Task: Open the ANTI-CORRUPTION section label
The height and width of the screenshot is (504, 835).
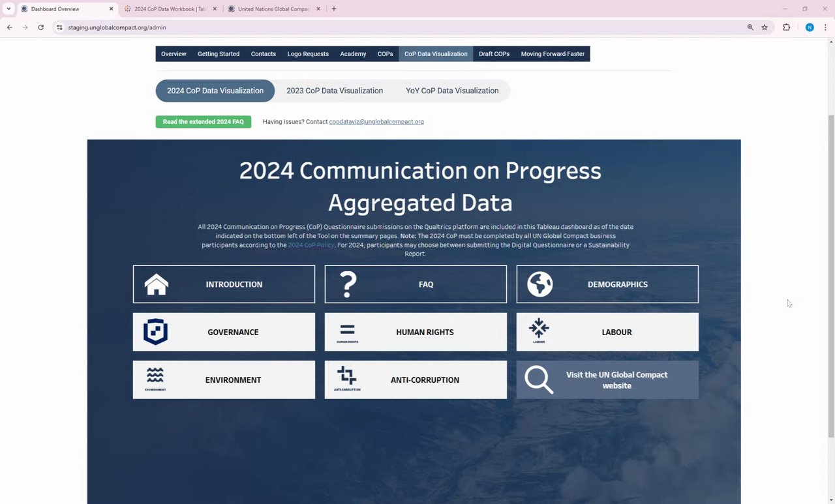Action: (x=425, y=380)
